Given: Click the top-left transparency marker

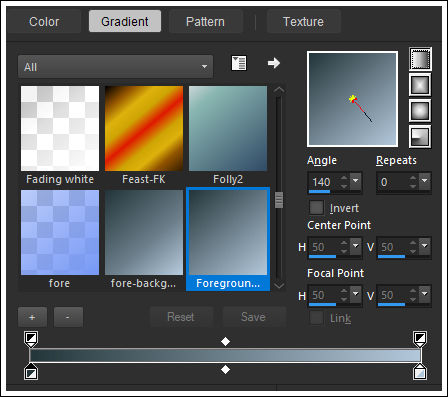Looking at the screenshot, I should click(31, 339).
